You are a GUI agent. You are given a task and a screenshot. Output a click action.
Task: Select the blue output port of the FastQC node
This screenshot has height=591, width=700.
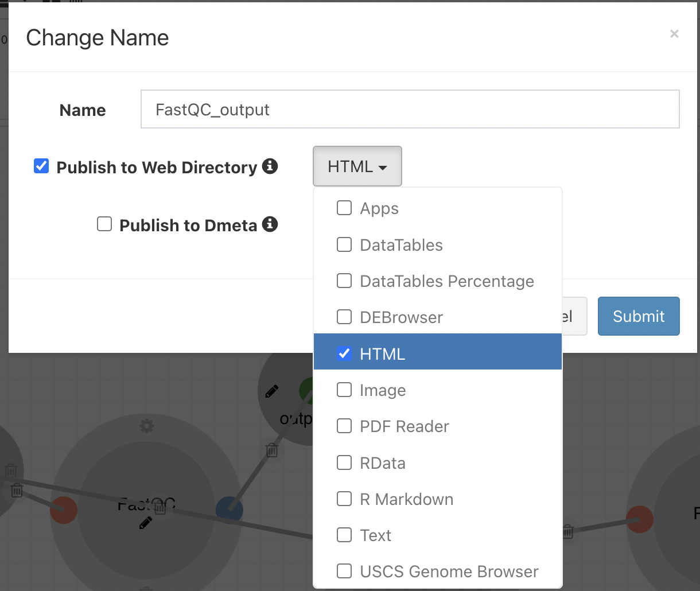coord(229,510)
